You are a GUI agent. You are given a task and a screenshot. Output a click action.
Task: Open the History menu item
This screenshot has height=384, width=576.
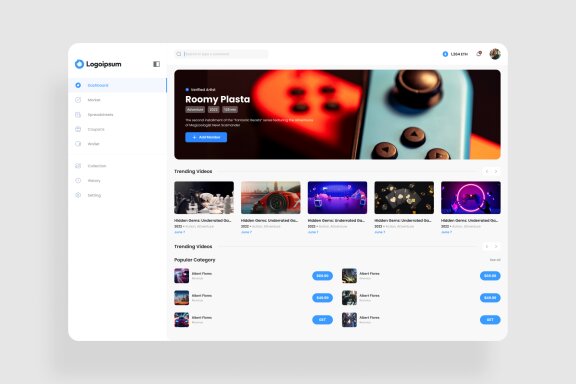point(117,180)
